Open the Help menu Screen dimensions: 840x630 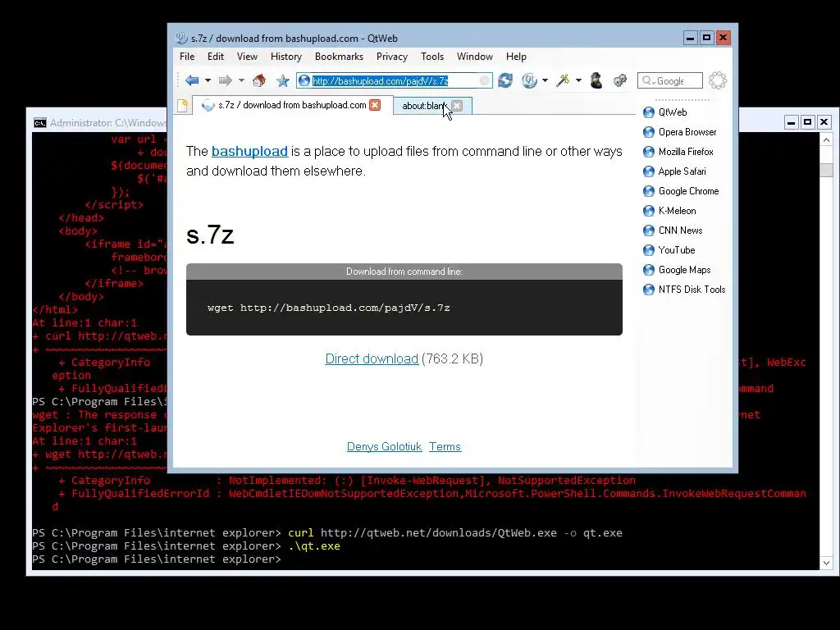point(516,57)
